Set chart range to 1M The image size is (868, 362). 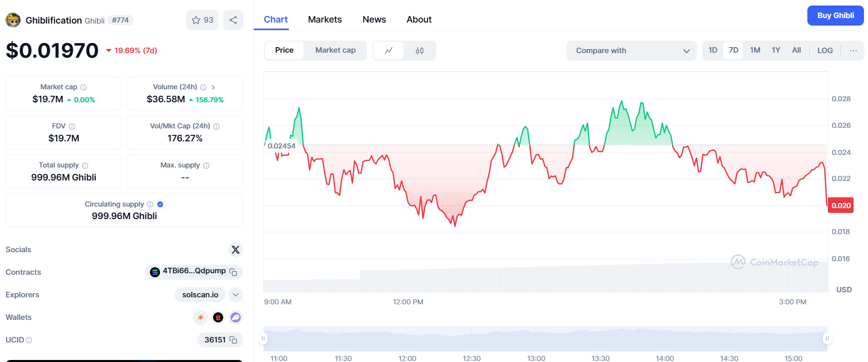pos(755,50)
